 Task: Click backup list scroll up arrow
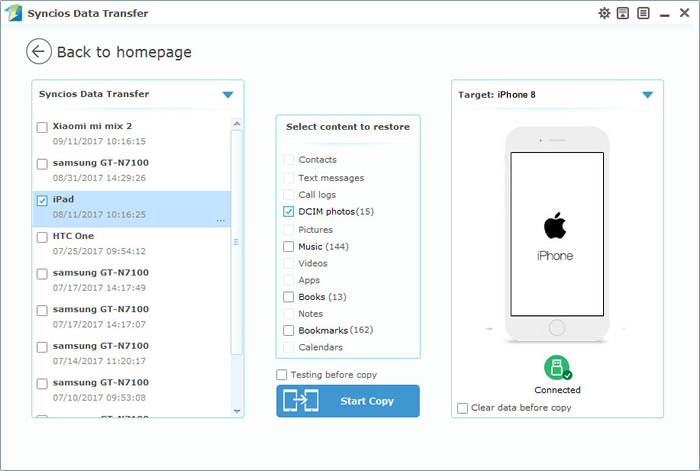pyautogui.click(x=237, y=123)
